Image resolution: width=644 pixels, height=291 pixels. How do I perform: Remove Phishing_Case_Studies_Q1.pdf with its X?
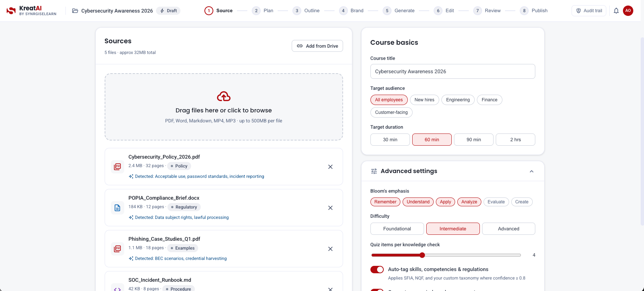331,249
